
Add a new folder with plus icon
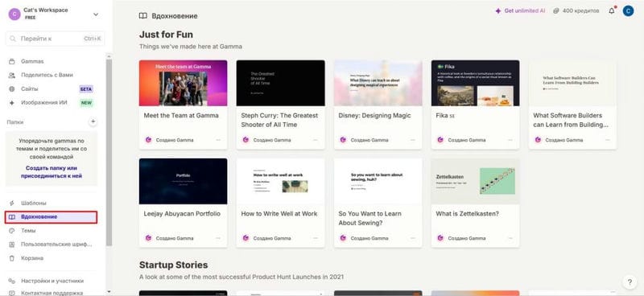93,121
